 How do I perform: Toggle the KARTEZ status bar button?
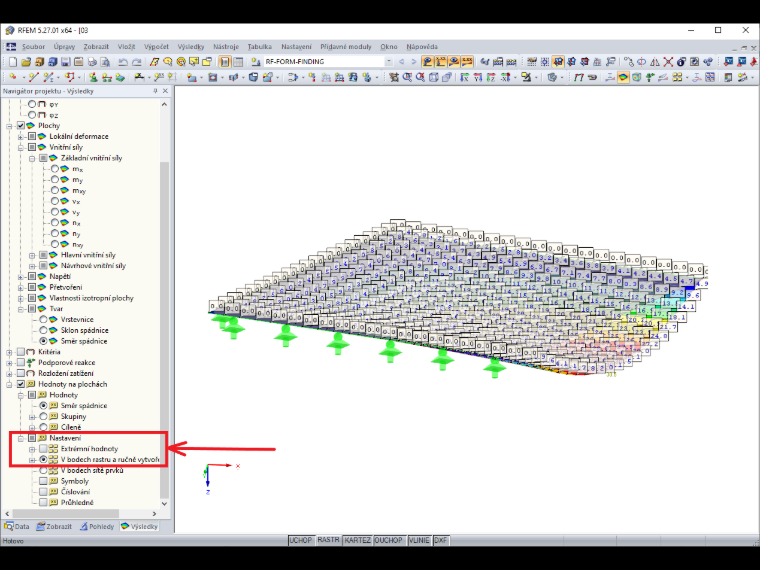point(357,540)
